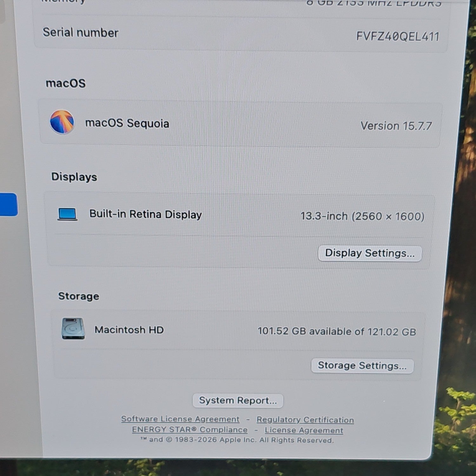Click the macOS Sequoia name
Screen dimensions: 476x476
(x=127, y=123)
